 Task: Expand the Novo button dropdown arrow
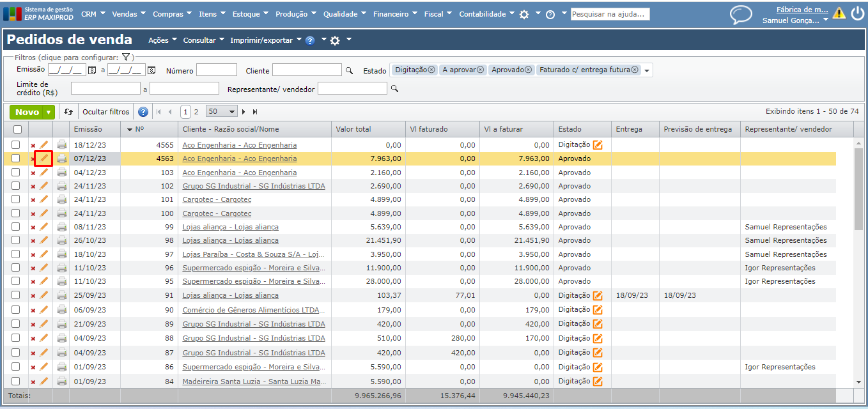click(x=49, y=112)
